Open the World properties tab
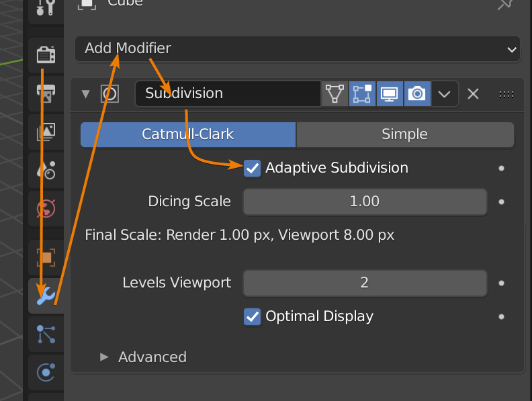Image resolution: width=532 pixels, height=401 pixels. point(46,210)
